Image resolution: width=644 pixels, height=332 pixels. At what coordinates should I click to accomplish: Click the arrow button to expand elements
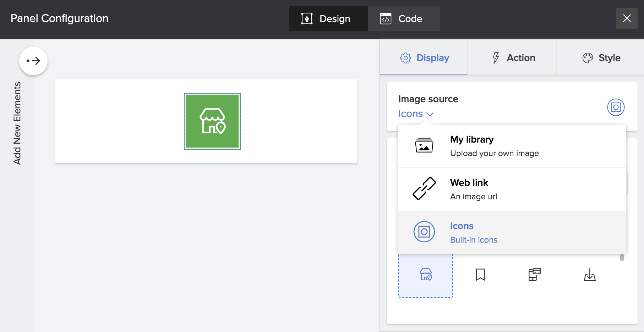click(x=33, y=61)
